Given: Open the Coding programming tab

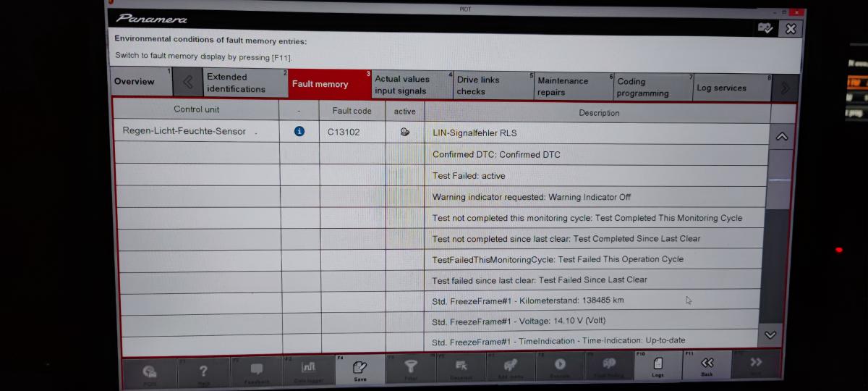Looking at the screenshot, I should click(x=642, y=87).
